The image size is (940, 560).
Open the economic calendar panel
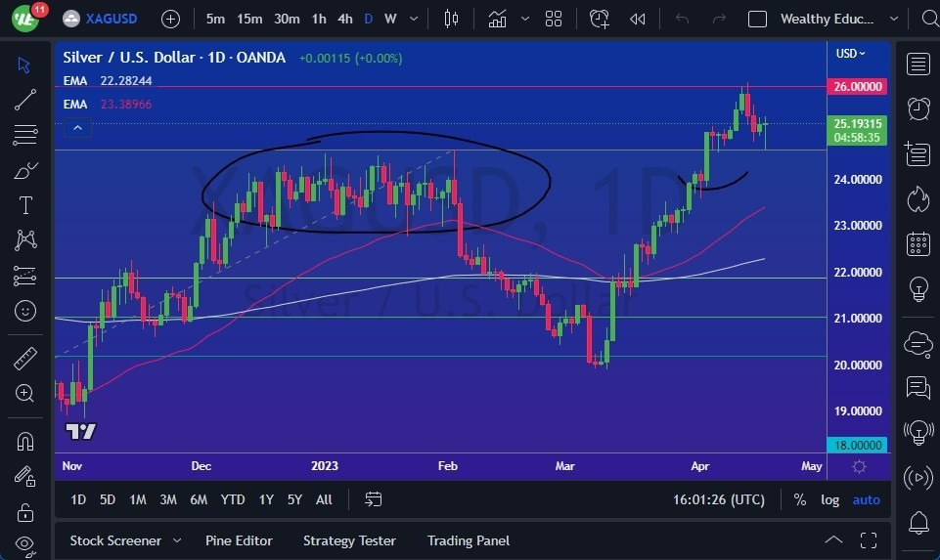pos(918,243)
